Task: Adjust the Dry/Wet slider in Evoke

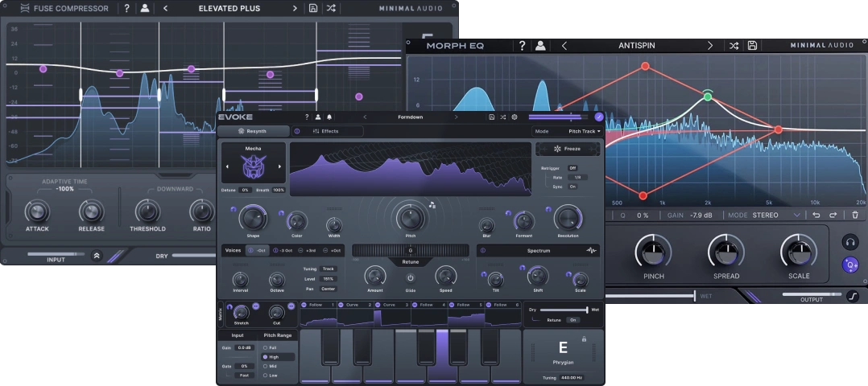Action: [563, 310]
